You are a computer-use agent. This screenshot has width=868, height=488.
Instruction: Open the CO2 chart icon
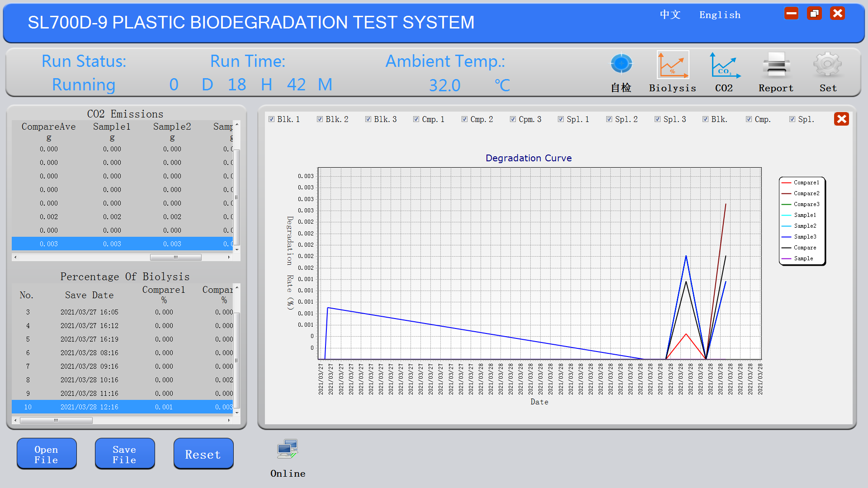724,65
